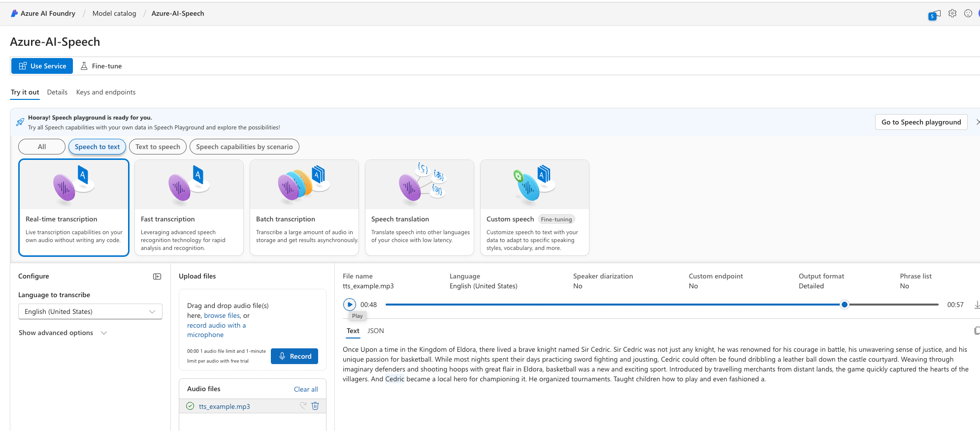Viewport: 980px width, 431px height.
Task: Download the audio using the download arrow icon
Action: pos(977,305)
